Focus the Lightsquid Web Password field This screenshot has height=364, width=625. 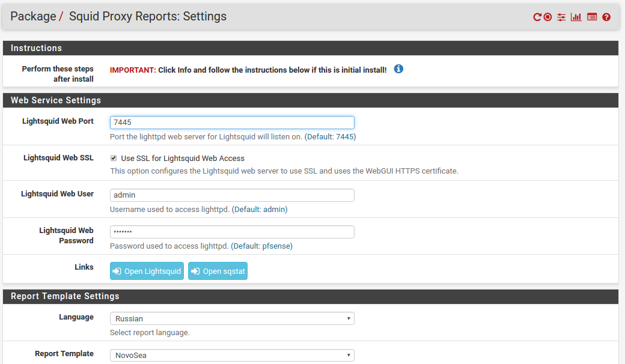(232, 232)
